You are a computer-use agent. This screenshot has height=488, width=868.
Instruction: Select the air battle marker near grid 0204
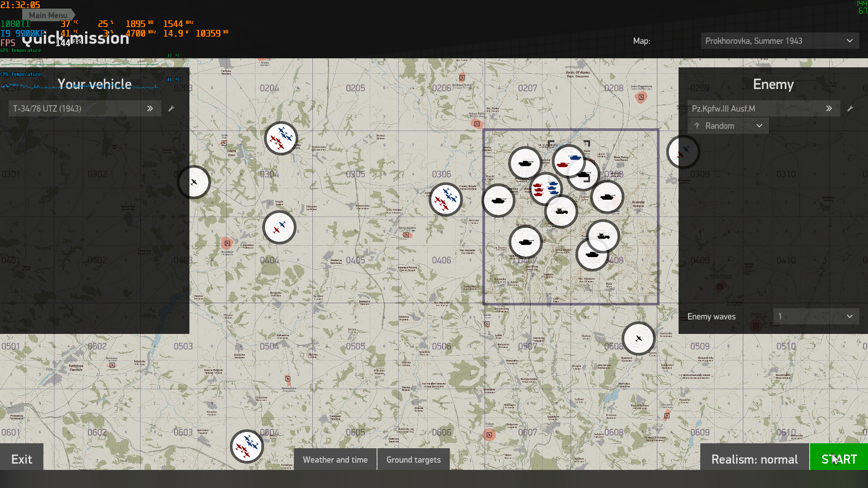[x=281, y=138]
